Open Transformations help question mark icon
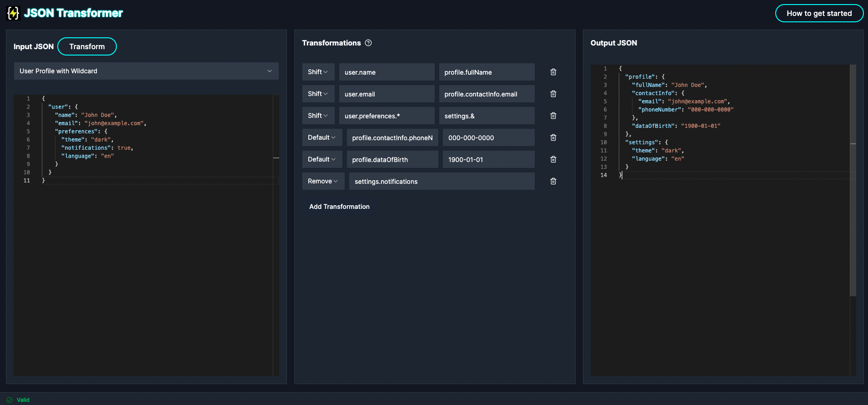This screenshot has width=868, height=405. (368, 43)
